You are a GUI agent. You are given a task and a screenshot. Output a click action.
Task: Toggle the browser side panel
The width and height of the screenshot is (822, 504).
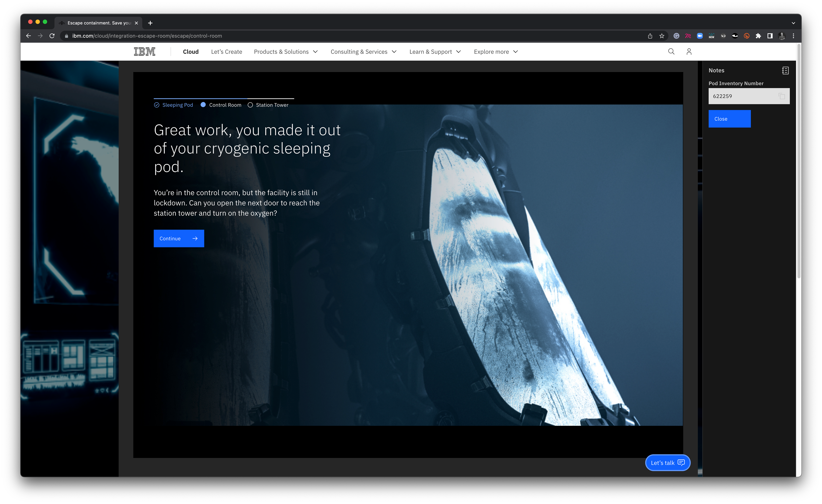pos(770,36)
